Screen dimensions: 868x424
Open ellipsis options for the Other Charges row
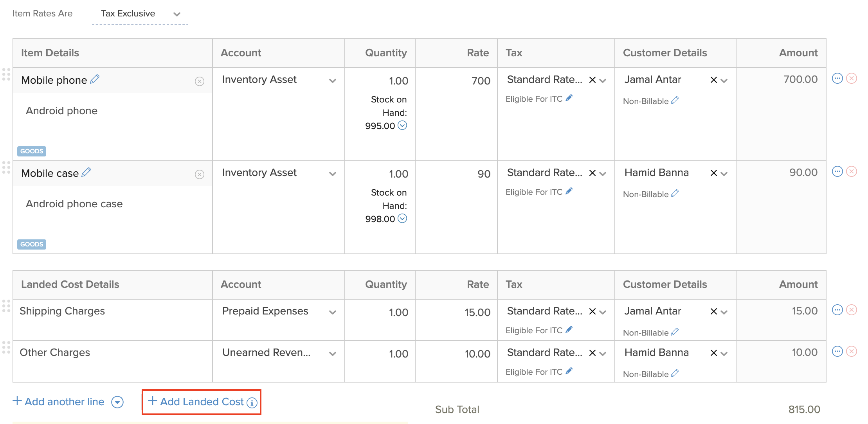(837, 351)
